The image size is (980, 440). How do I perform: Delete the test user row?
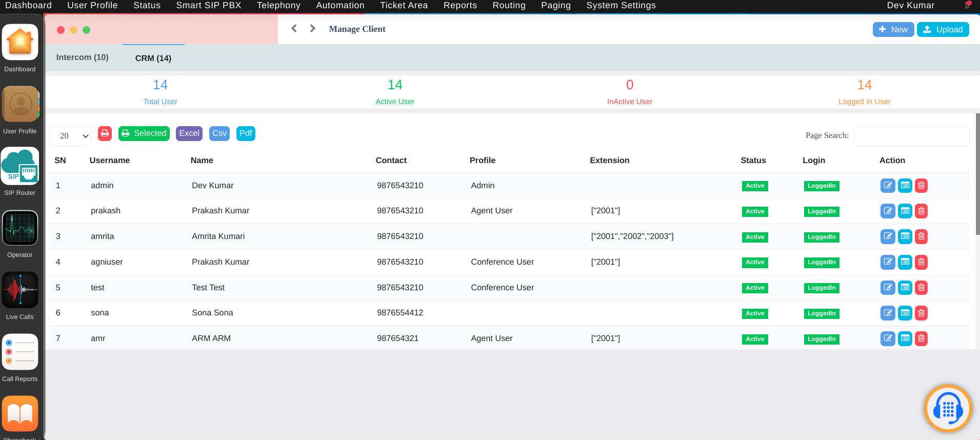[x=922, y=288]
